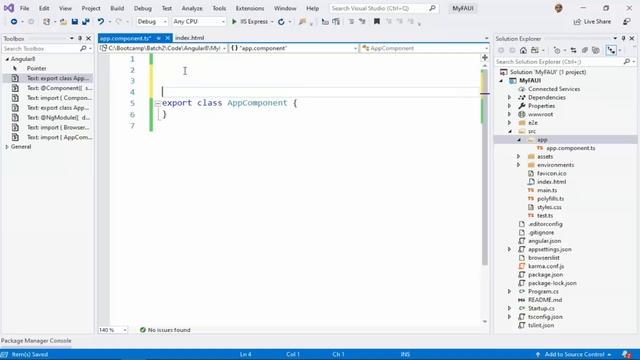Collapse the Angular8 toolbox group
The image size is (640, 360).
point(7,59)
